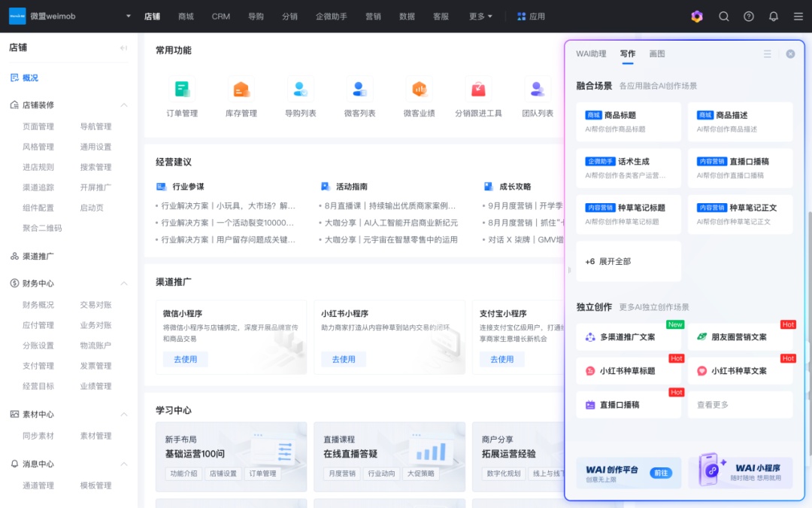The height and width of the screenshot is (508, 812).
Task: Open the WAI panel list menu icon
Action: [767, 54]
